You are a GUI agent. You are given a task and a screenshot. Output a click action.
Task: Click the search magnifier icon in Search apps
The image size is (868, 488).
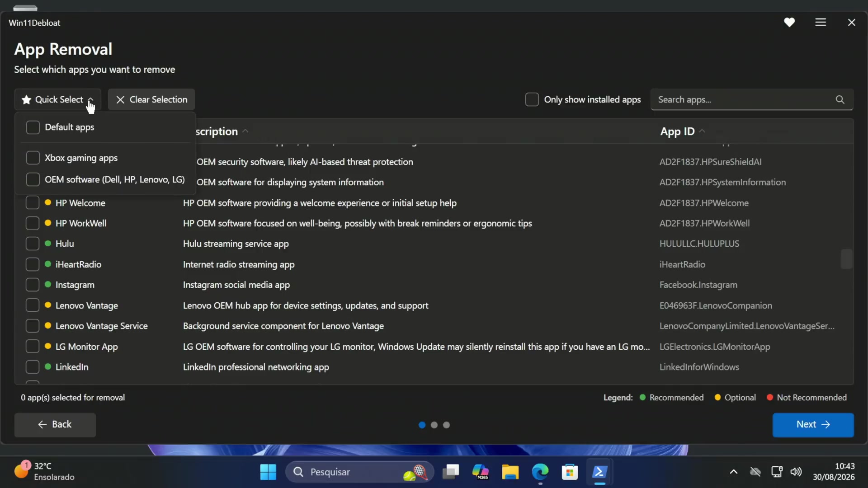coord(840,99)
